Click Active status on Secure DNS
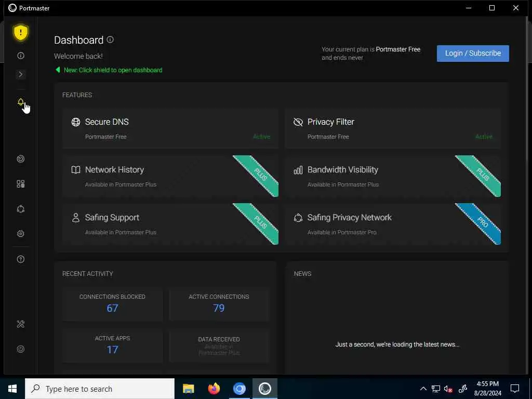532x399 pixels. click(x=262, y=137)
